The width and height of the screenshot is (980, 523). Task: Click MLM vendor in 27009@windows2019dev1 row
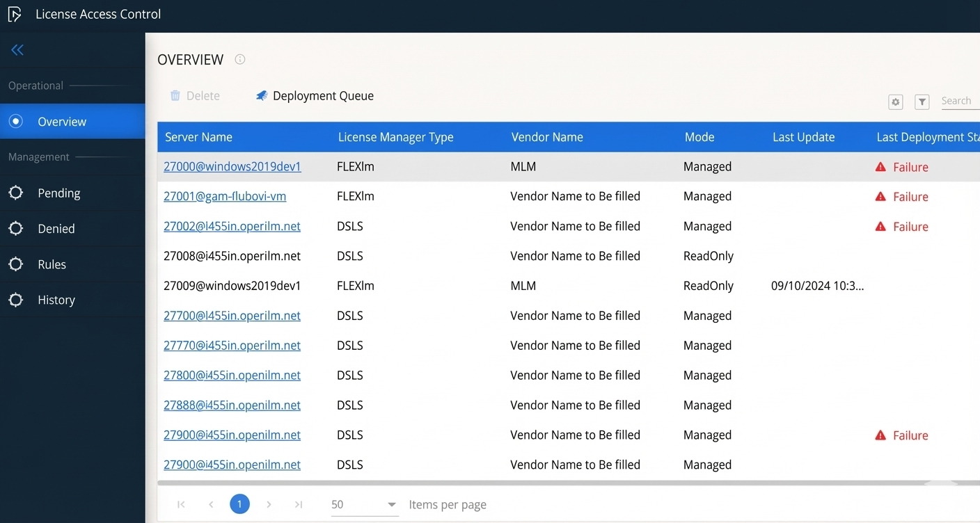pos(523,286)
